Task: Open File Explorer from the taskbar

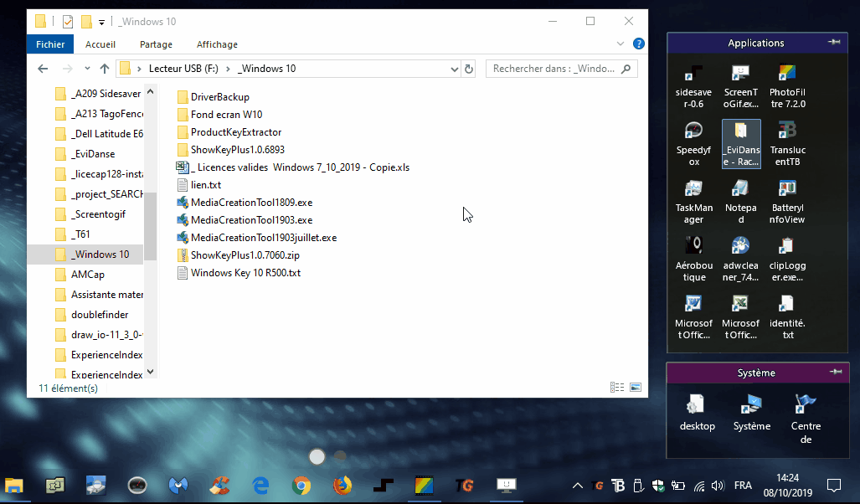Action: click(x=14, y=486)
